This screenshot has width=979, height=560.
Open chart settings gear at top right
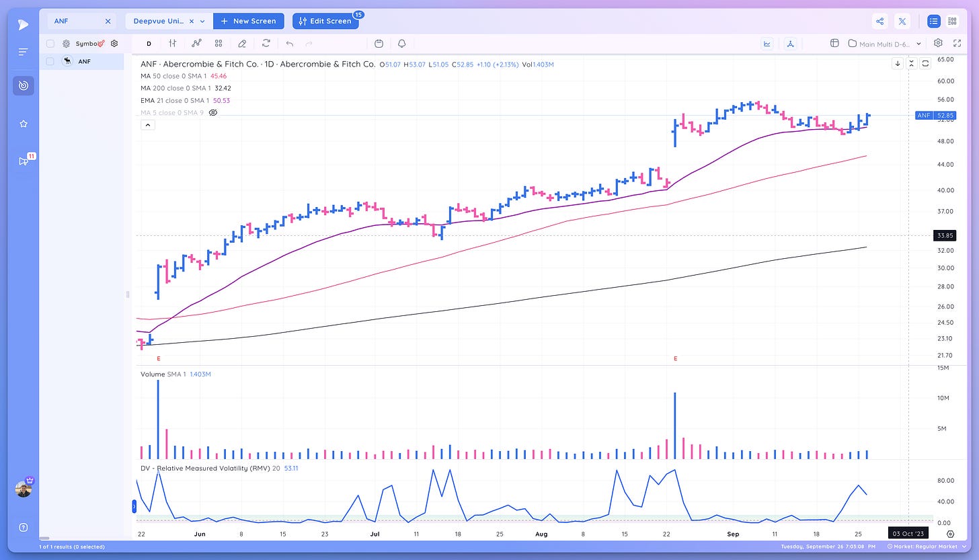pos(938,44)
